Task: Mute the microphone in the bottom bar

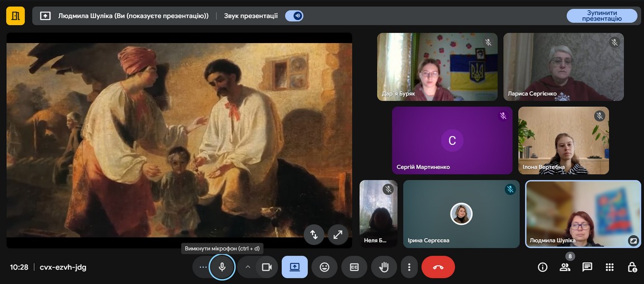Action: tap(222, 267)
